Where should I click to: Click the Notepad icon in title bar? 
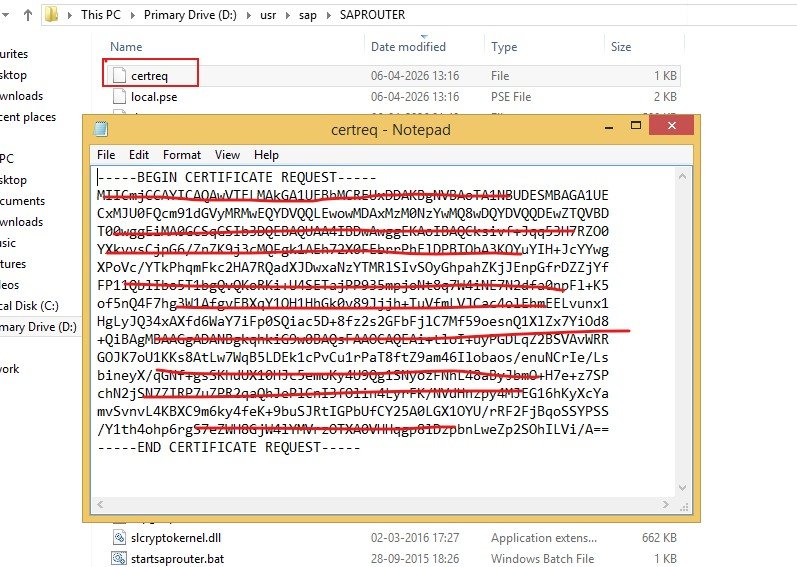(x=101, y=129)
